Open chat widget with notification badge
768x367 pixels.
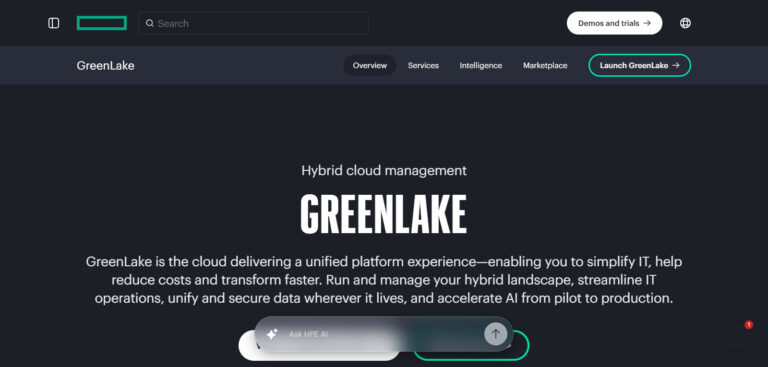click(x=738, y=336)
